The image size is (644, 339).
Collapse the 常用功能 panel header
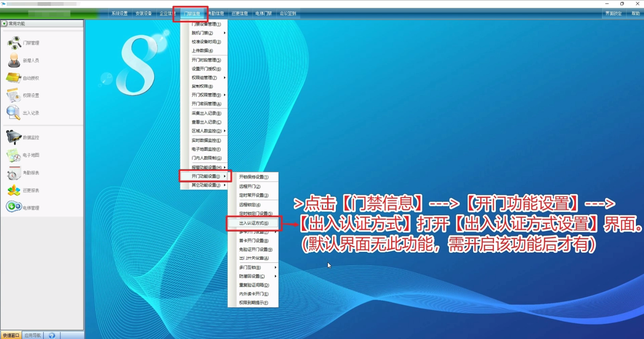click(x=4, y=24)
